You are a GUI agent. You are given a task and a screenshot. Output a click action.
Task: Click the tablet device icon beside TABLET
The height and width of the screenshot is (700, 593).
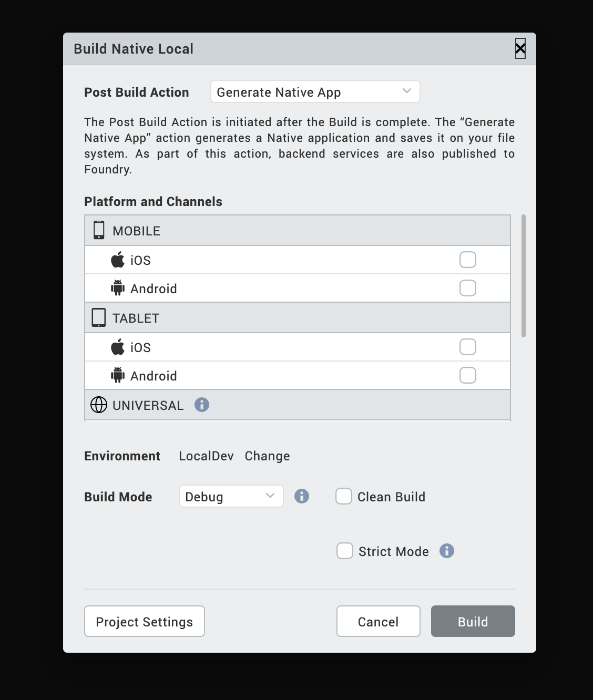pyautogui.click(x=99, y=317)
